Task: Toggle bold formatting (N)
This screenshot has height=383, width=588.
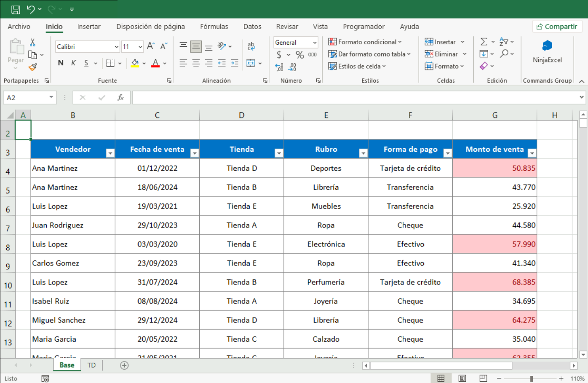Action: click(x=61, y=63)
